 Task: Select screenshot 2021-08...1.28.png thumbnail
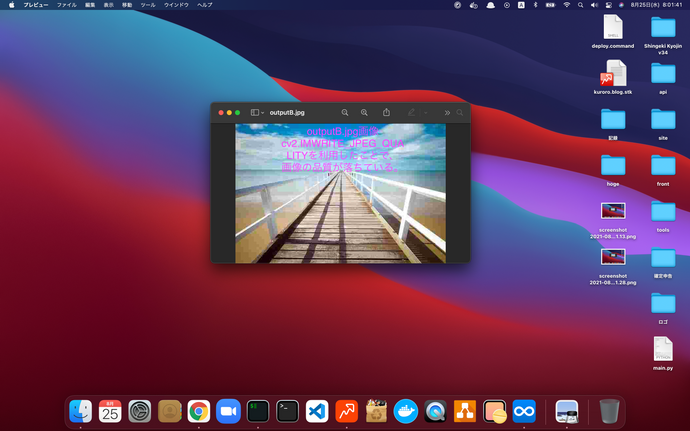613,257
